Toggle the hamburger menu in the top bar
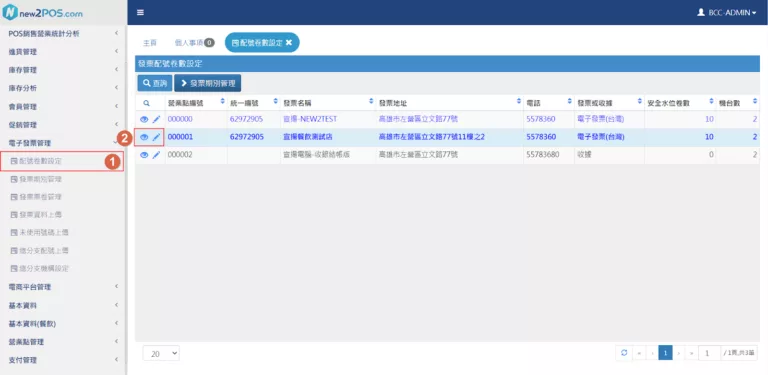 point(141,12)
